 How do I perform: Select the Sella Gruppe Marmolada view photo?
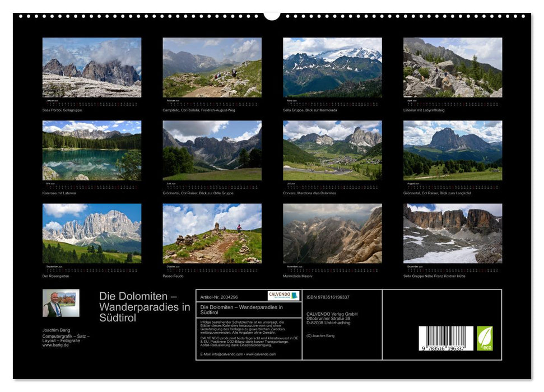[x=332, y=67]
